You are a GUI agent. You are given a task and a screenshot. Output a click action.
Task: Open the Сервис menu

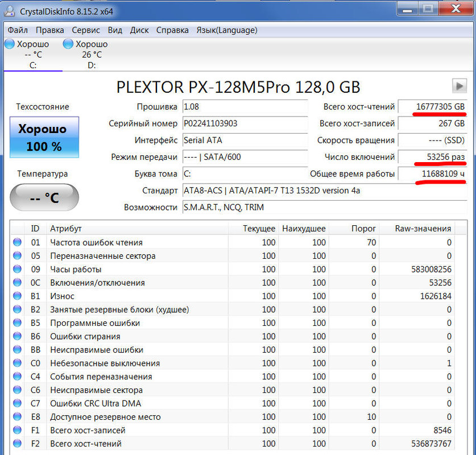tap(86, 30)
